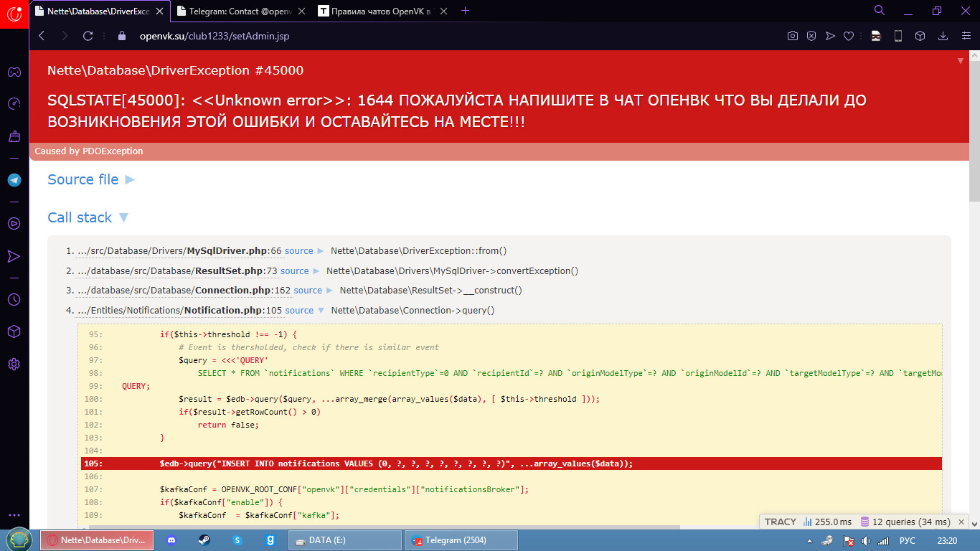Open GX Corner gamepad icon in sidebar

click(14, 72)
